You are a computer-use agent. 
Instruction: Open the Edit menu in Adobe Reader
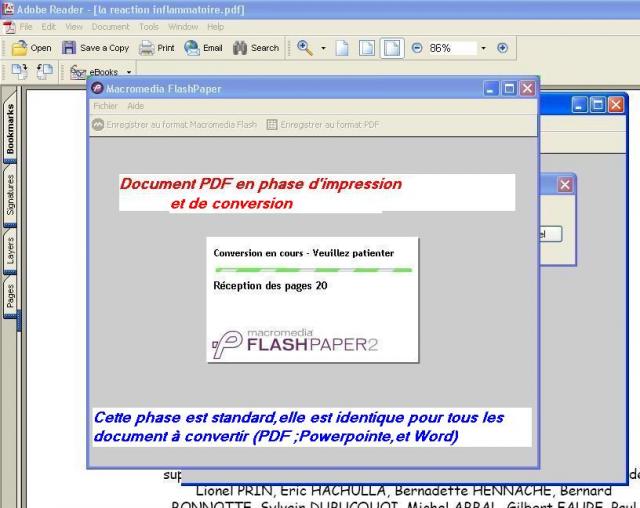(48, 27)
